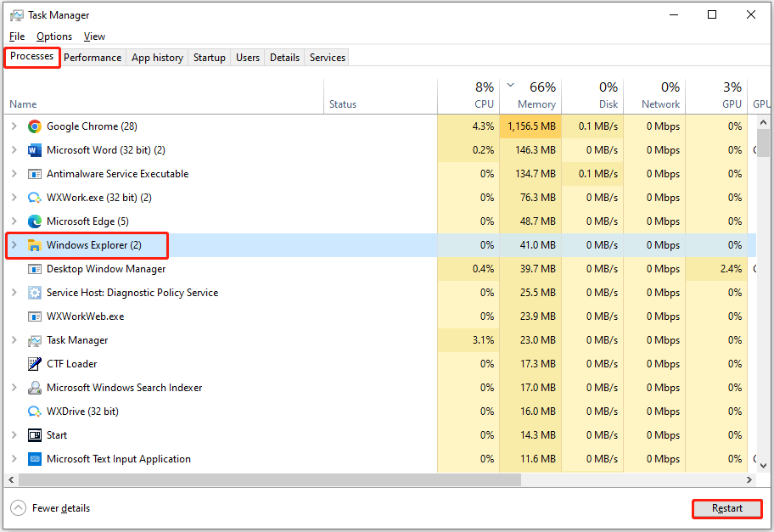Click the CTF Loader pen icon
The height and width of the screenshot is (532, 774).
click(x=35, y=364)
